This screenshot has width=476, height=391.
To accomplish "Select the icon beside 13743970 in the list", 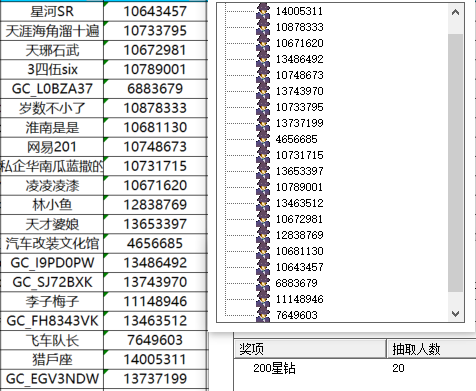I will click(263, 91).
